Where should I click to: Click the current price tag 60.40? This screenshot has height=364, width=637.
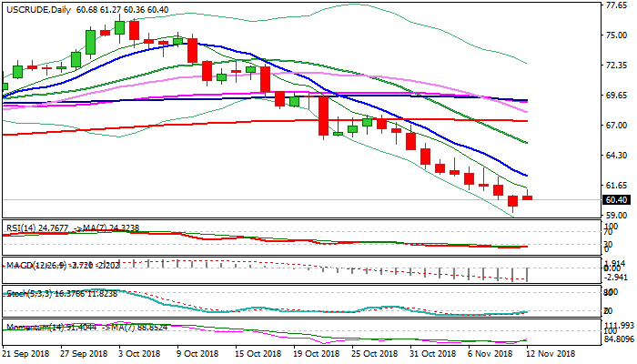click(x=617, y=200)
